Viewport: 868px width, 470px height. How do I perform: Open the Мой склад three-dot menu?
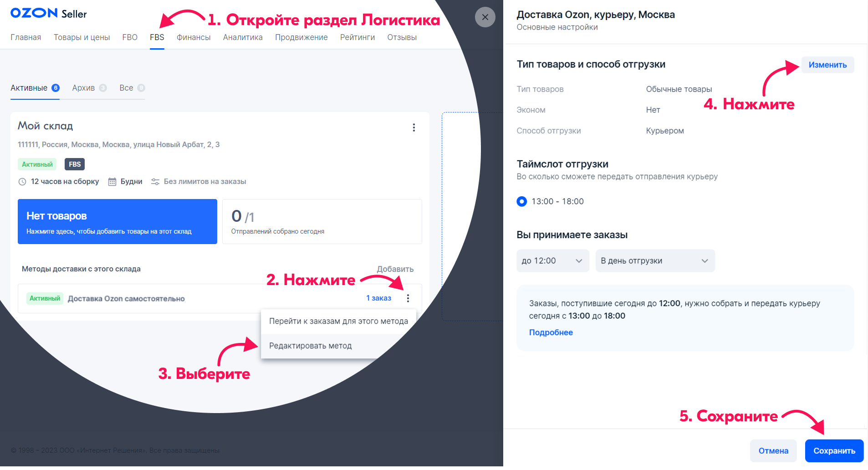click(x=414, y=128)
